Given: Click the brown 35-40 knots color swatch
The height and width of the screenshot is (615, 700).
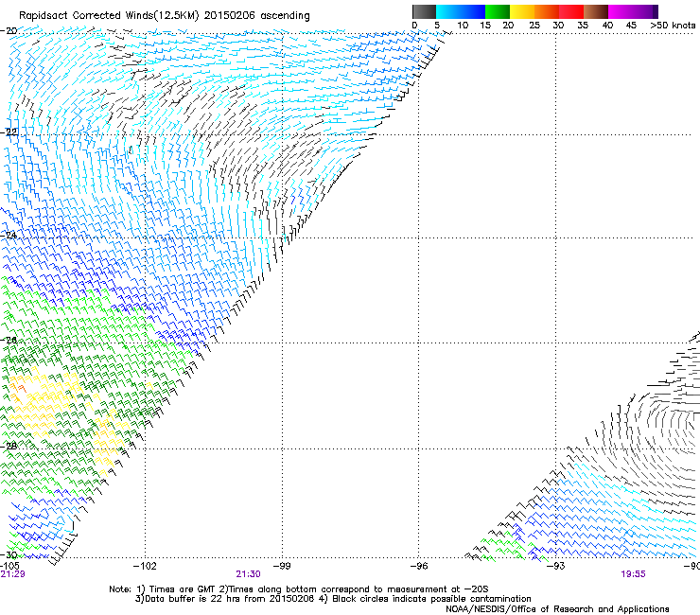Looking at the screenshot, I should (596, 11).
